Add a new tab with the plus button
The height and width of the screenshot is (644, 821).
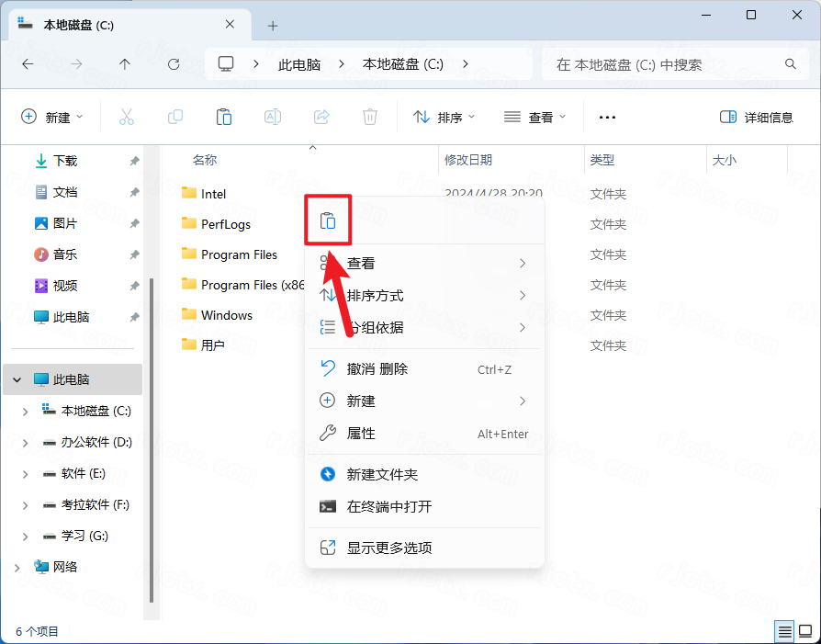pos(273,26)
